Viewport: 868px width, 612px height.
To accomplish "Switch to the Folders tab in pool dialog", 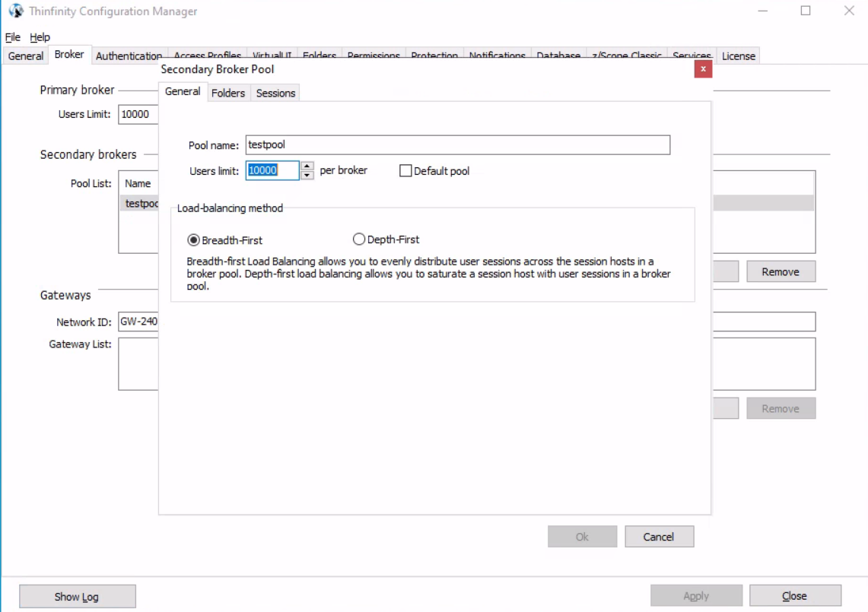I will click(228, 93).
